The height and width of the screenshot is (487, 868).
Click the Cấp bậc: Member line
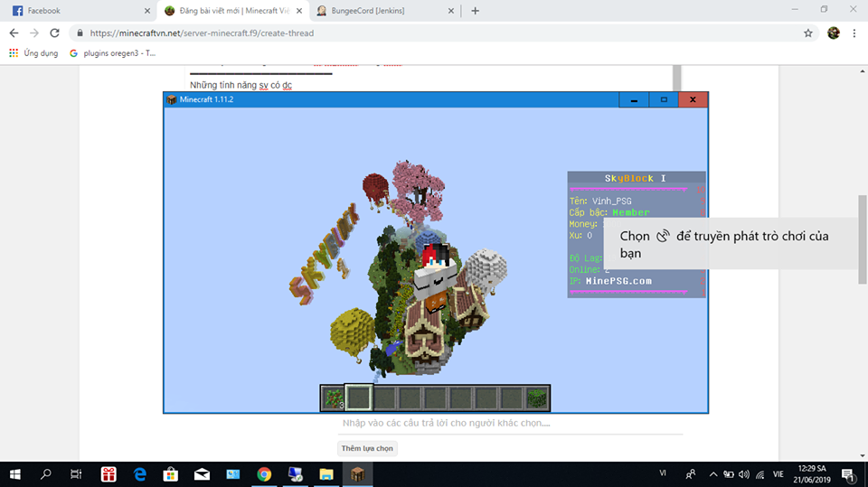click(x=609, y=212)
